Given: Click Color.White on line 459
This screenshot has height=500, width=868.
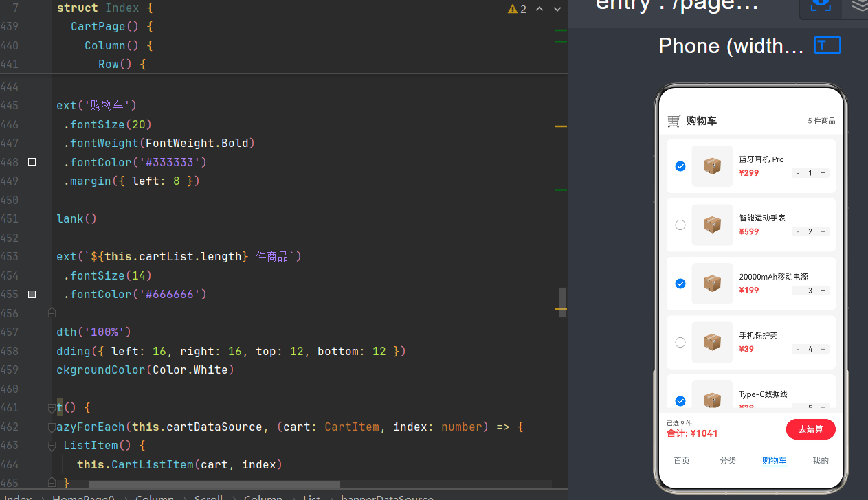Looking at the screenshot, I should tap(190, 370).
